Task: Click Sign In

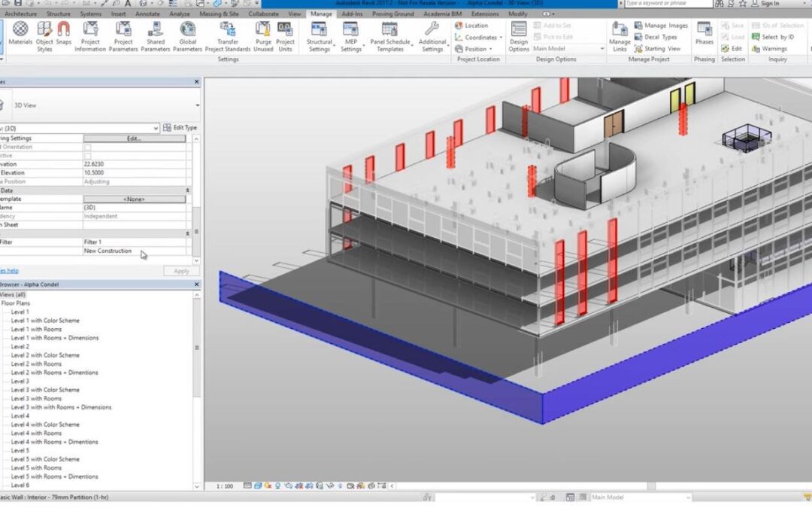Action: pos(765,3)
